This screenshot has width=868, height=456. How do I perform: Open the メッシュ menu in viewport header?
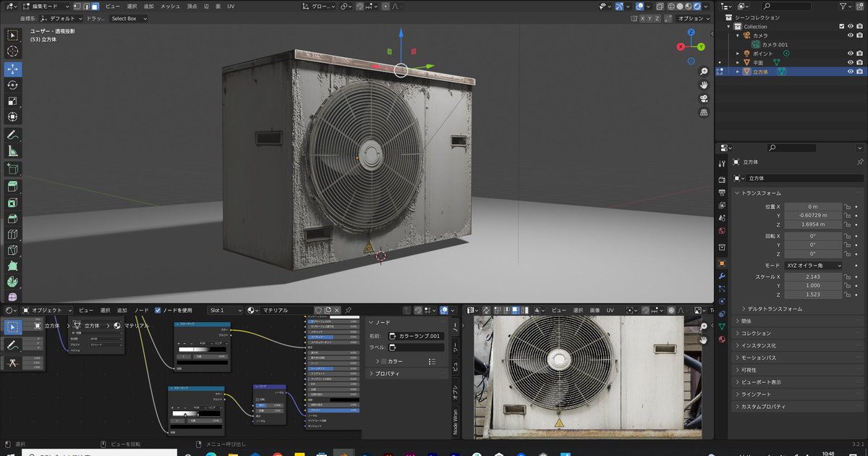[x=170, y=6]
